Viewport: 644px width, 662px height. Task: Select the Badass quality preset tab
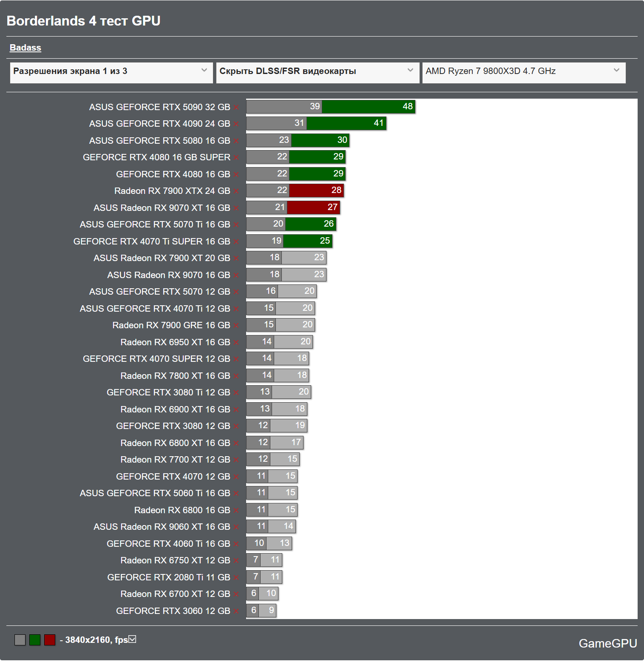tap(26, 48)
